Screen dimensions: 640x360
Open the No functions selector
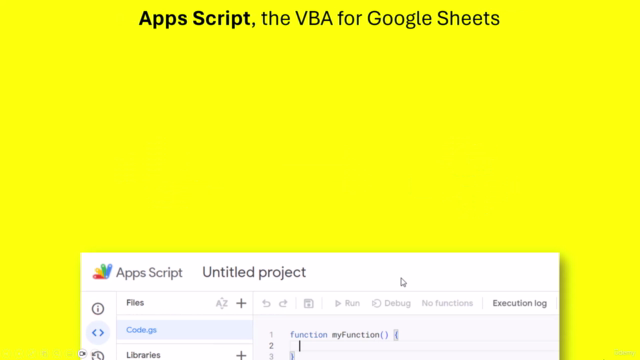(x=447, y=303)
